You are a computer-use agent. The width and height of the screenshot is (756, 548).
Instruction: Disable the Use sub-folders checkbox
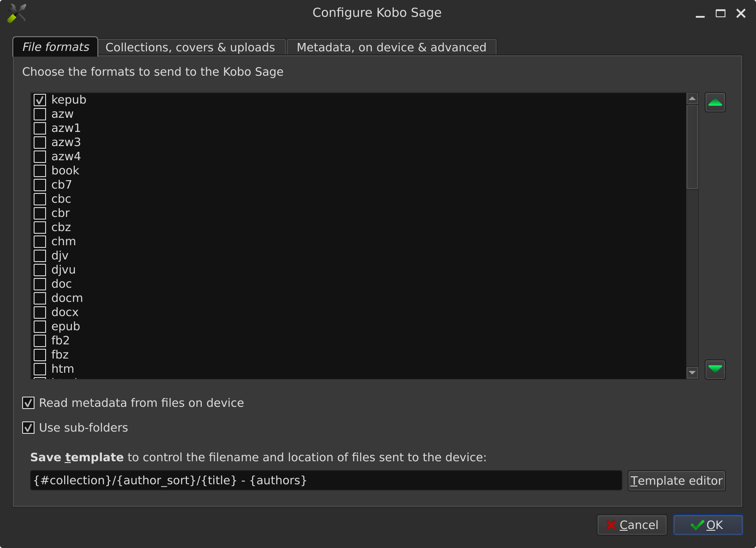[28, 428]
